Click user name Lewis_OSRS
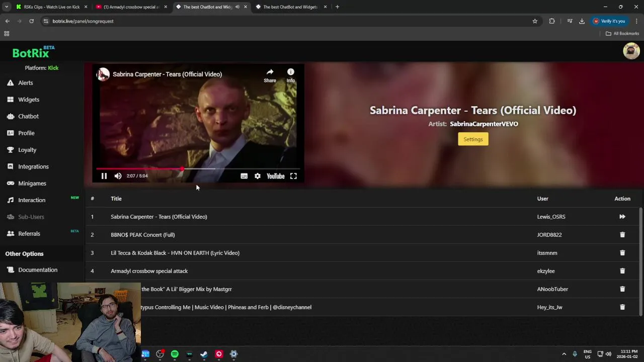644x362 pixels. point(551,217)
